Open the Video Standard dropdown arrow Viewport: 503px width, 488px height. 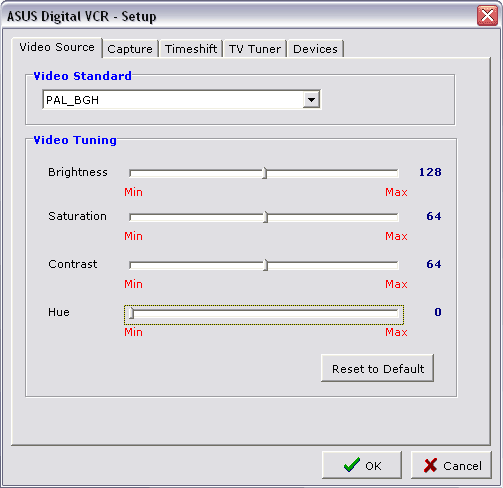(311, 100)
